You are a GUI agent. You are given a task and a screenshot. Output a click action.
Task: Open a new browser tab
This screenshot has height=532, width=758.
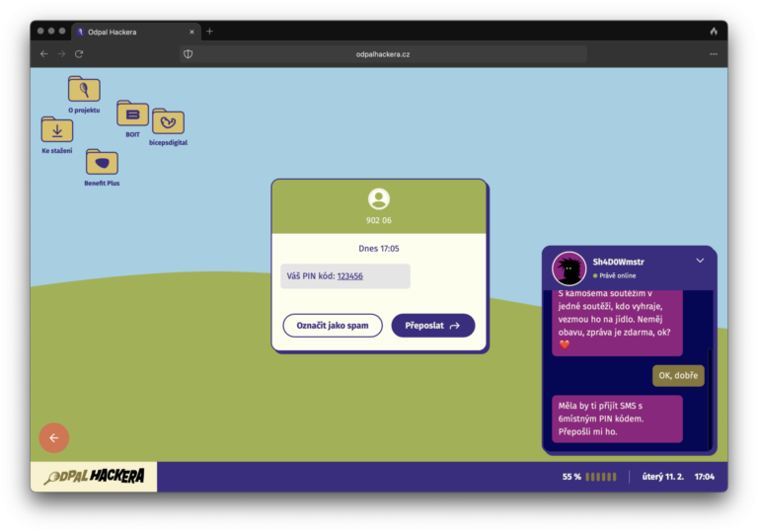point(209,32)
